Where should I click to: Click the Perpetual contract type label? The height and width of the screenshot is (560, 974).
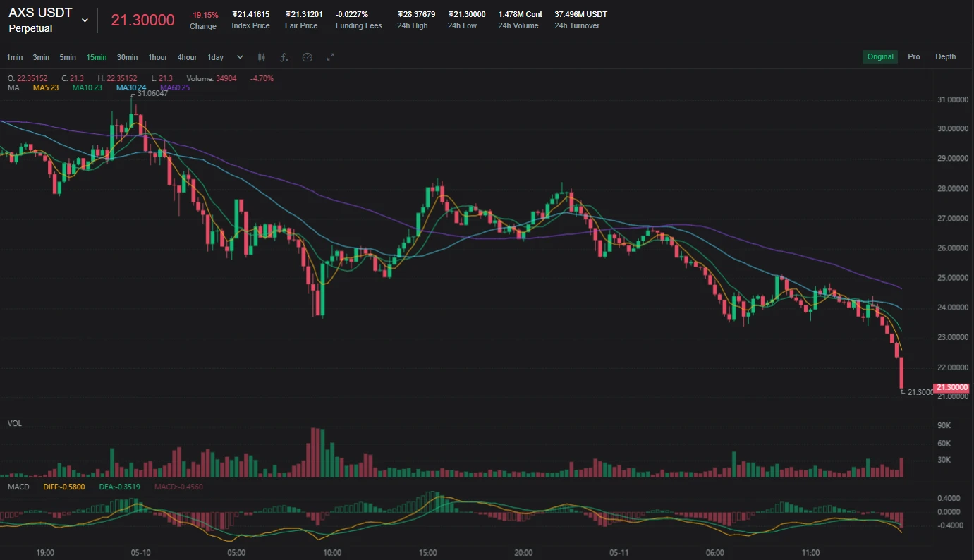[x=30, y=29]
